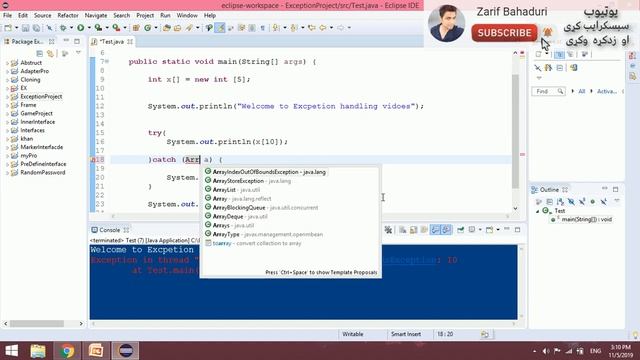Screen dimensions: 640x360
Task: Select the main(String[]) : void method in the Outline
Action: tap(582, 220)
